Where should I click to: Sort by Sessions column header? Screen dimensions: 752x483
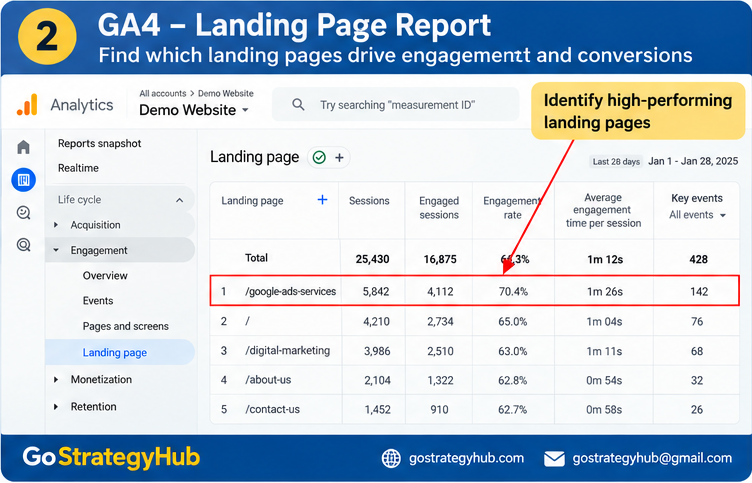369,201
